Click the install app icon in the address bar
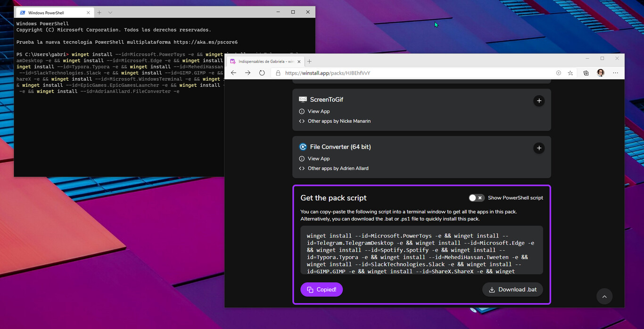644x329 pixels. 559,73
